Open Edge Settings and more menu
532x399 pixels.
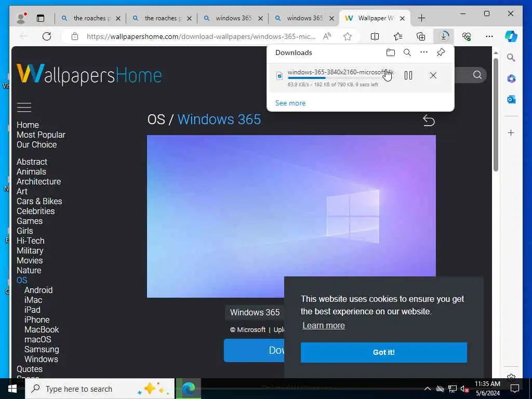click(x=489, y=36)
